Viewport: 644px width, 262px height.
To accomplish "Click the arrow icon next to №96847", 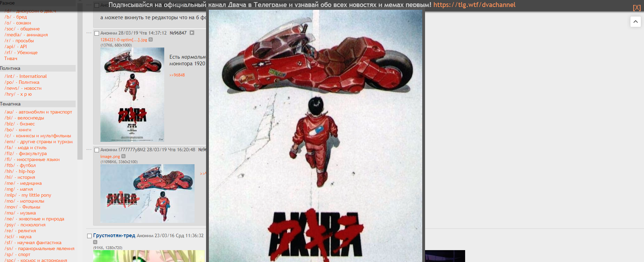I will pyautogui.click(x=192, y=33).
